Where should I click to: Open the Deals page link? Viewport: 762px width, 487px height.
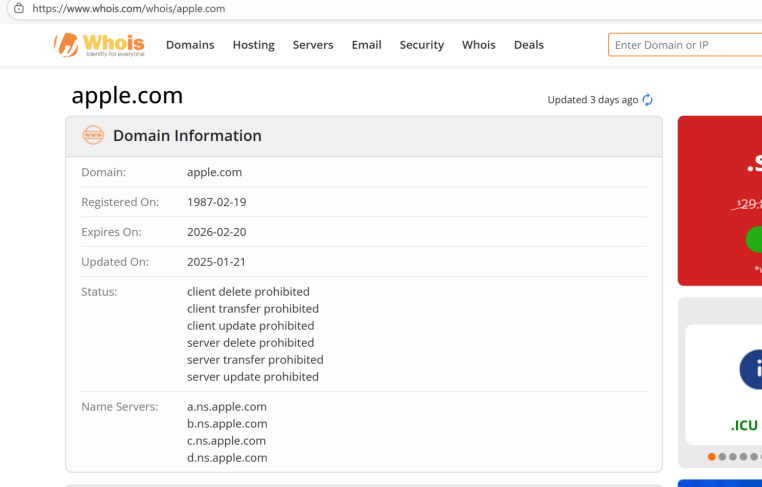[x=528, y=45]
